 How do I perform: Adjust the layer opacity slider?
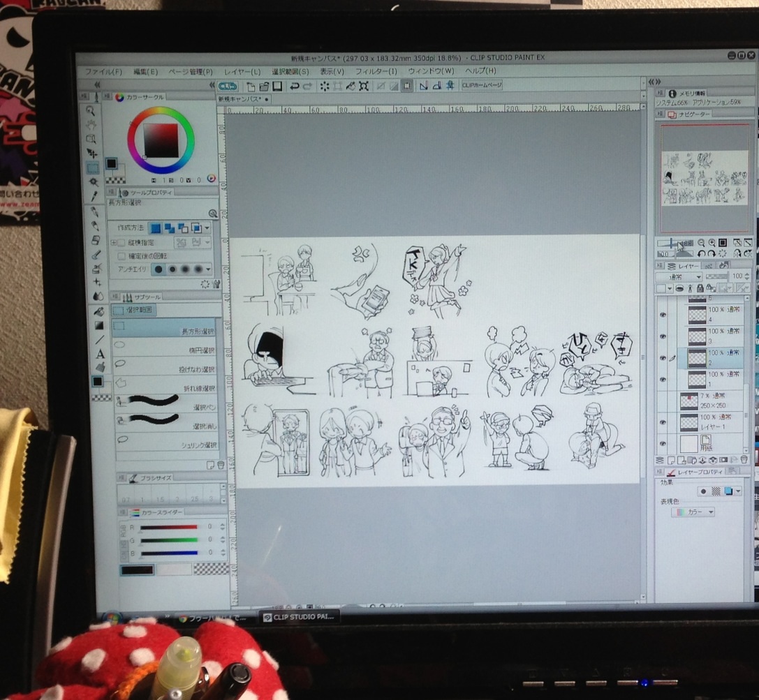[716, 276]
